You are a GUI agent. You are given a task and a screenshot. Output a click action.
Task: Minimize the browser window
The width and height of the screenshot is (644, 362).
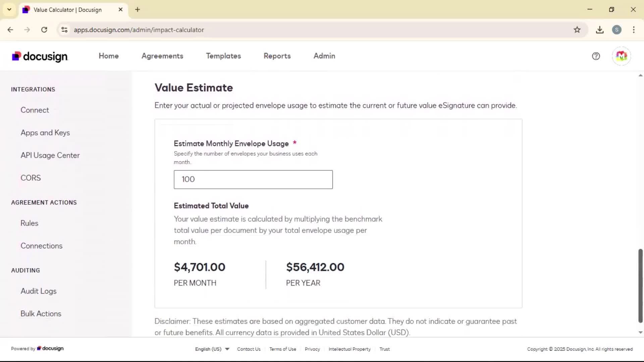(x=590, y=9)
